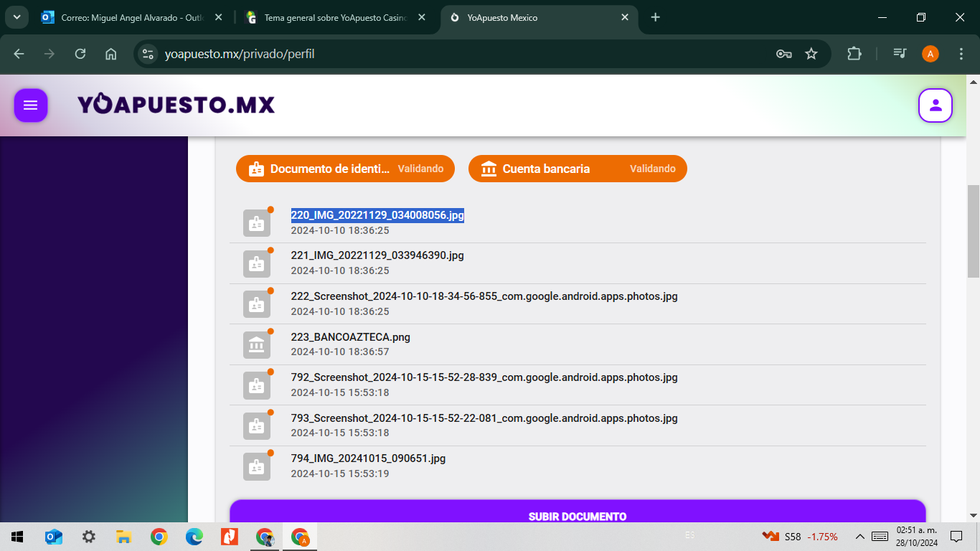Open the 794_IMG_20241015_090651.jpg document entry
The image size is (980, 551).
(369, 458)
